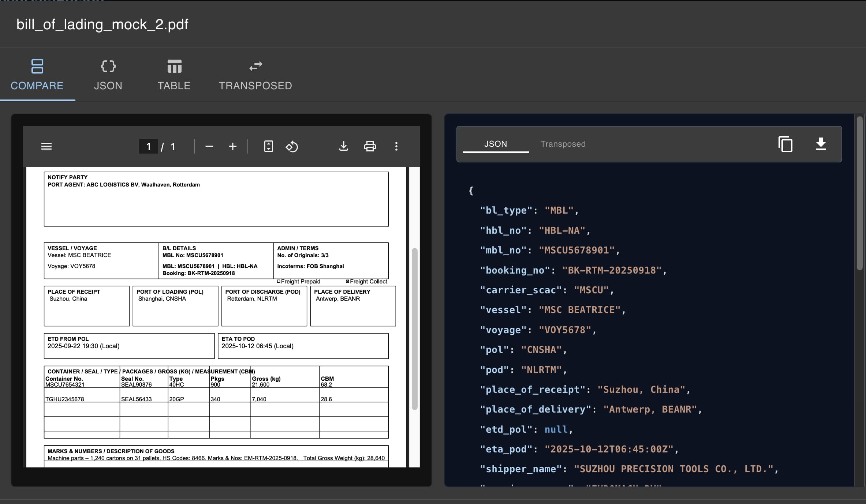This screenshot has width=866, height=504.
Task: Open the top JSON view tab
Action: (108, 75)
